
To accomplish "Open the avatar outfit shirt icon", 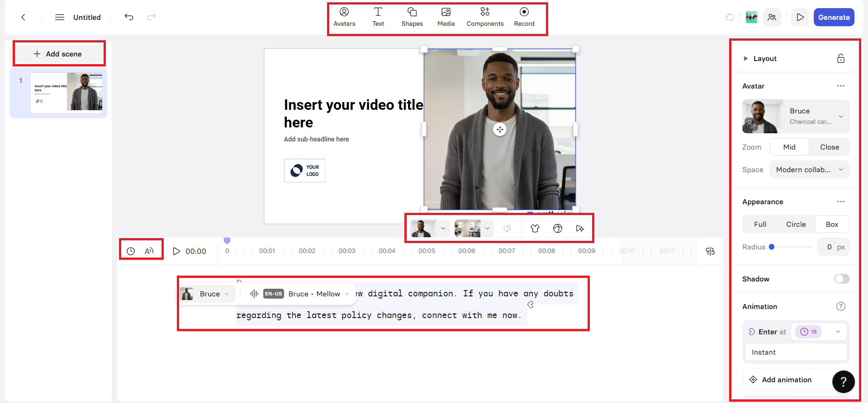I will pyautogui.click(x=535, y=229).
